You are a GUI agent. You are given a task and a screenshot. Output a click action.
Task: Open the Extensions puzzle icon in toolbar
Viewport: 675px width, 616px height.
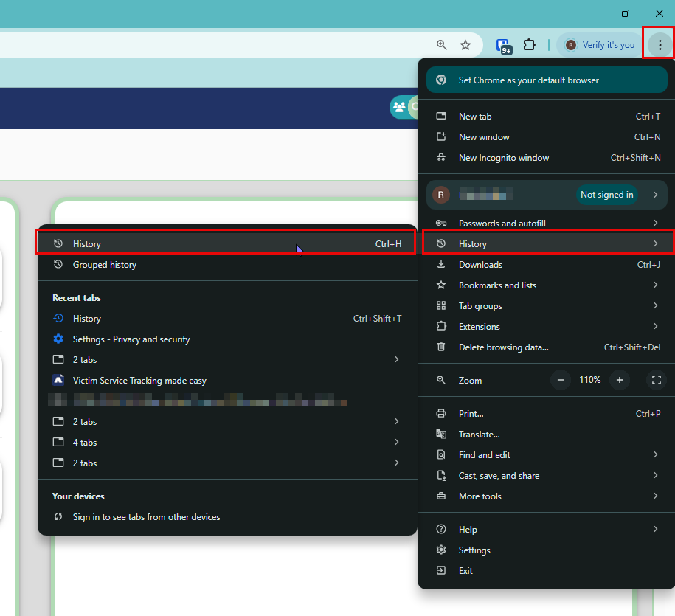529,45
